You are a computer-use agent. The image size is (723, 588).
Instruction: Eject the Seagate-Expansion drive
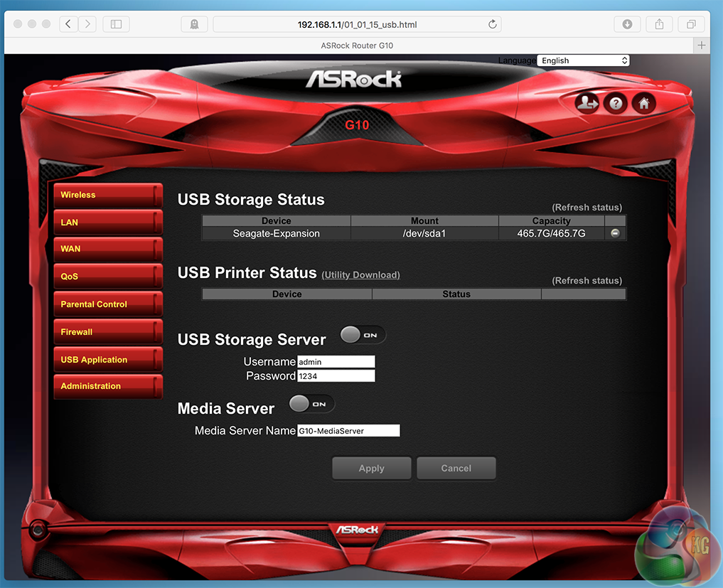point(615,233)
